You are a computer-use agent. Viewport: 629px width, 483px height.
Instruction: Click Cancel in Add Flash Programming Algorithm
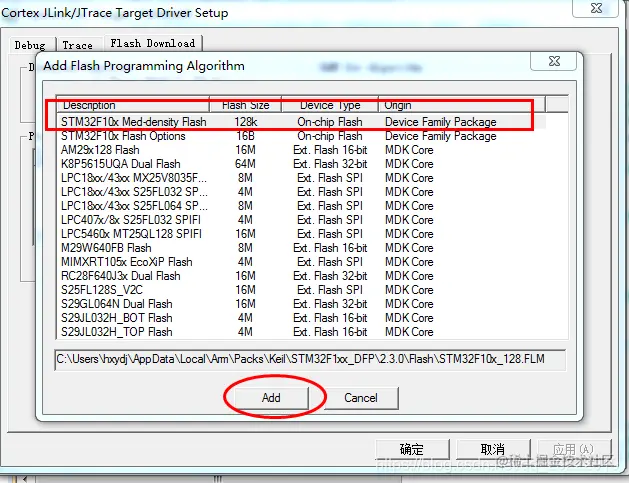point(361,398)
